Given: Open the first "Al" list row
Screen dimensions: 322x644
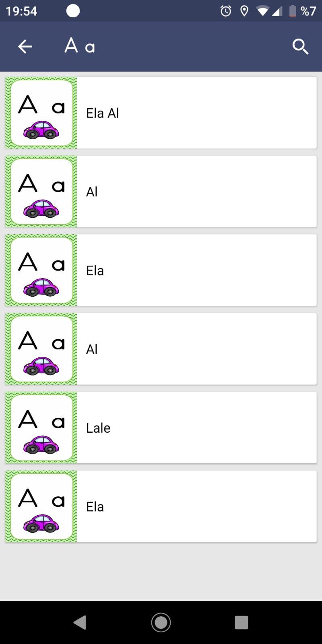Looking at the screenshot, I should (161, 192).
